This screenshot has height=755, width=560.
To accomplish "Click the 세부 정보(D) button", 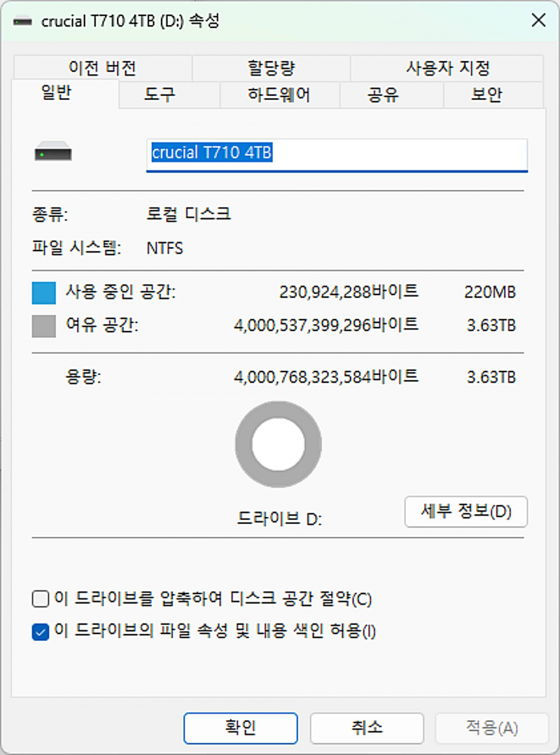I will (466, 511).
